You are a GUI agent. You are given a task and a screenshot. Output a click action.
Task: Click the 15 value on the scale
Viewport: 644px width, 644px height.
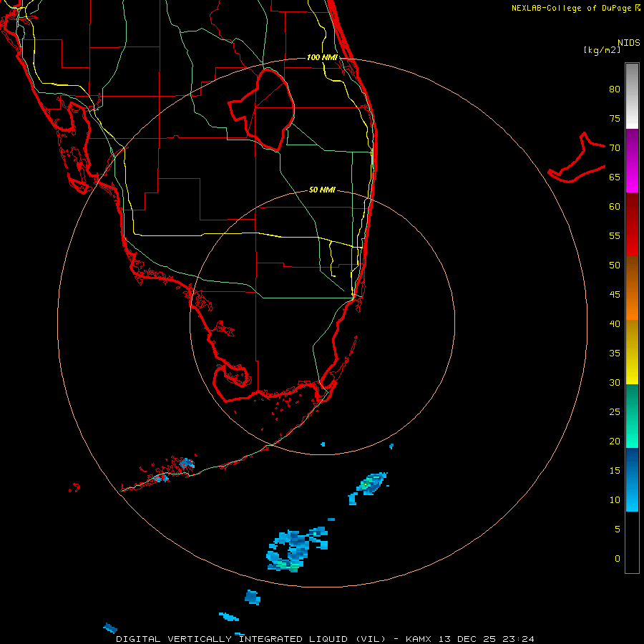coord(615,471)
